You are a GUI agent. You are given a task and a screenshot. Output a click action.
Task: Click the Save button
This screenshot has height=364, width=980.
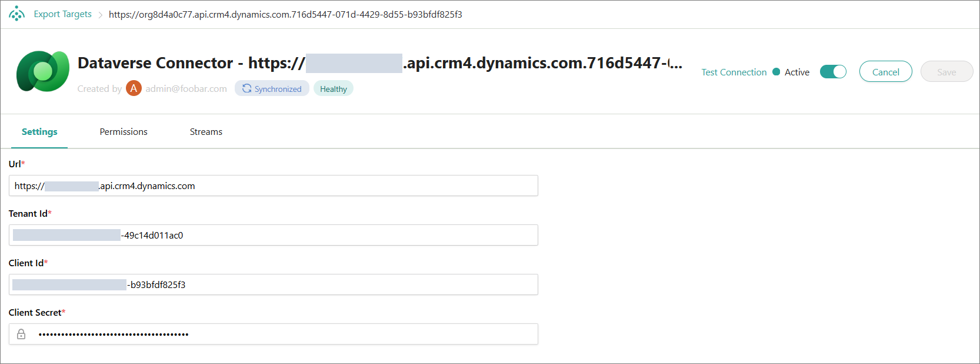pos(946,72)
